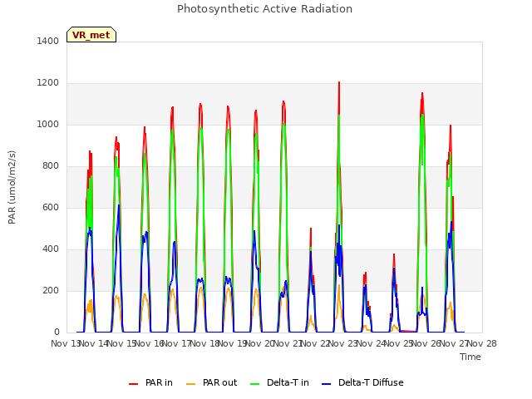The image size is (532, 399).
Task: Click the 'Nov 28' x-axis tick label
Action: 482,343
